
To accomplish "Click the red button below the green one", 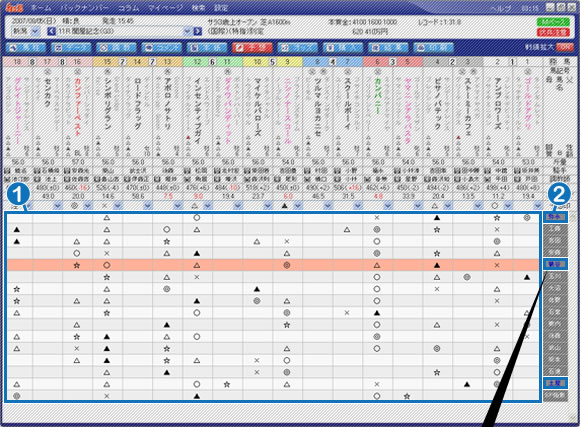I will pos(553,32).
